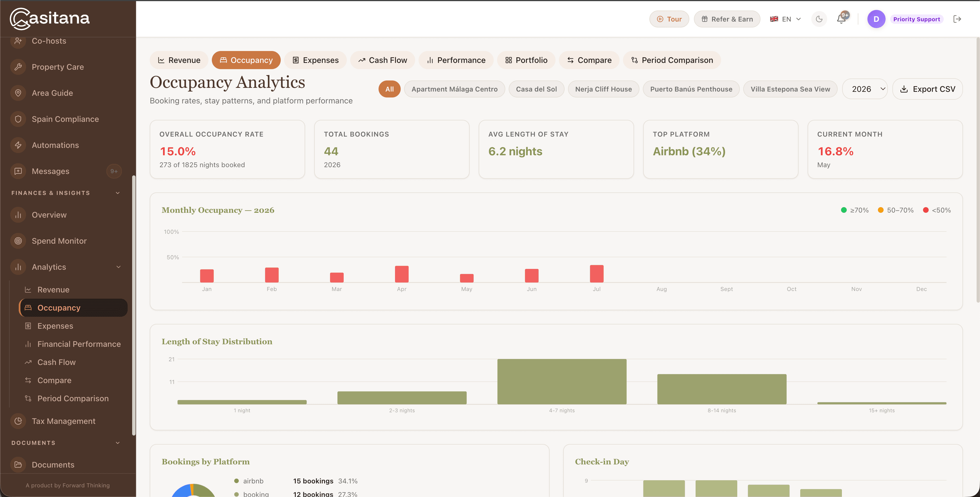
Task: Click the Export CSV button
Action: 927,89
